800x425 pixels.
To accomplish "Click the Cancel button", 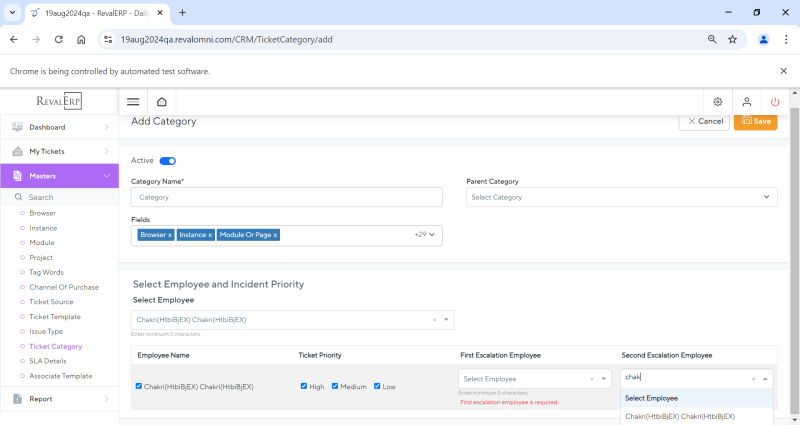I will click(704, 121).
